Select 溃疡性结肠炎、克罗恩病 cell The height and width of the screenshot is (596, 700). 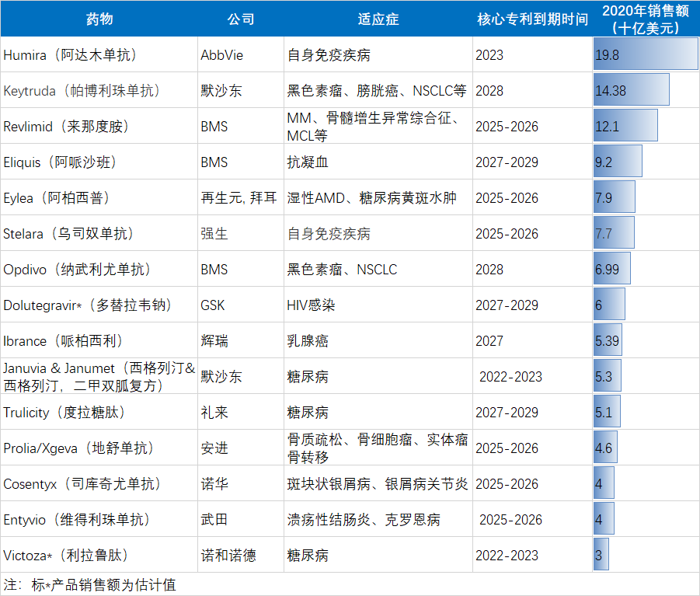378,519
